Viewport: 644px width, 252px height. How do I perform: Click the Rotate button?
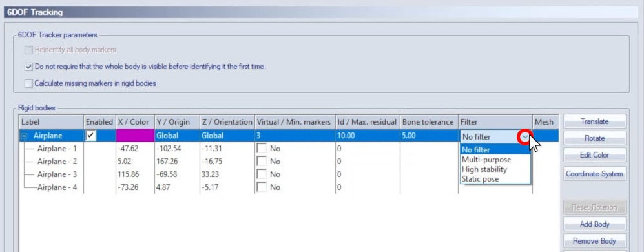pyautogui.click(x=595, y=138)
